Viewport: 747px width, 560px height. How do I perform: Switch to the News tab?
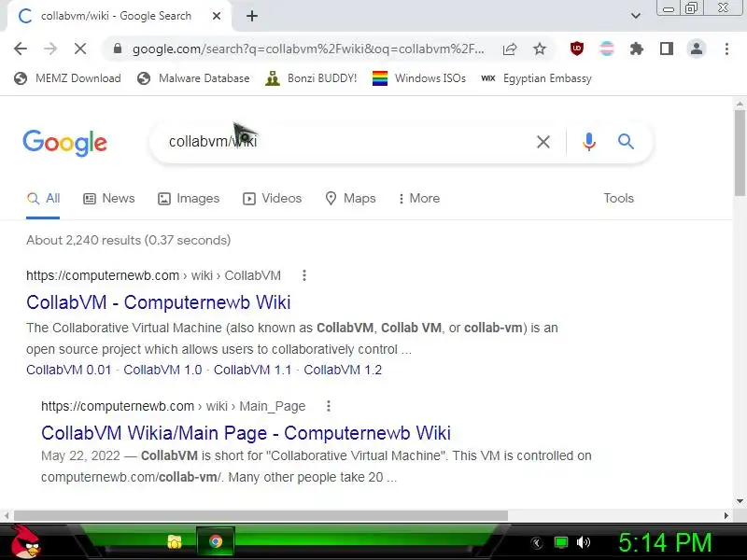[x=109, y=199]
